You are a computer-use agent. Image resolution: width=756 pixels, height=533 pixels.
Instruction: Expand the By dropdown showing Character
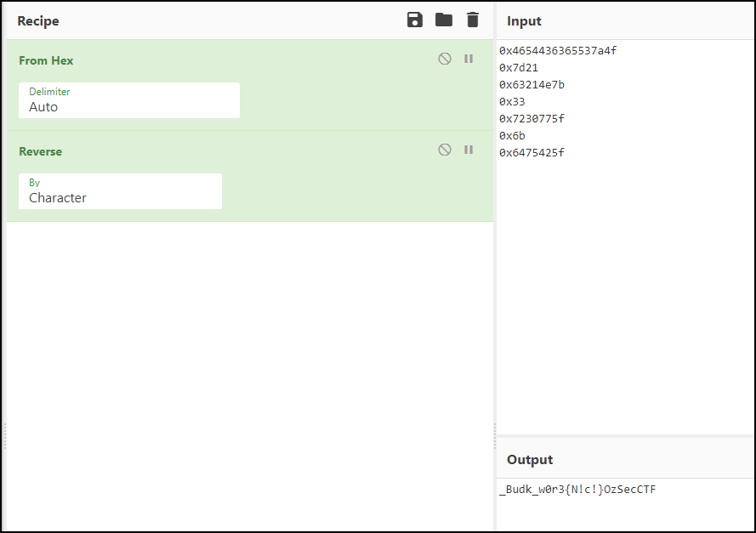(120, 191)
